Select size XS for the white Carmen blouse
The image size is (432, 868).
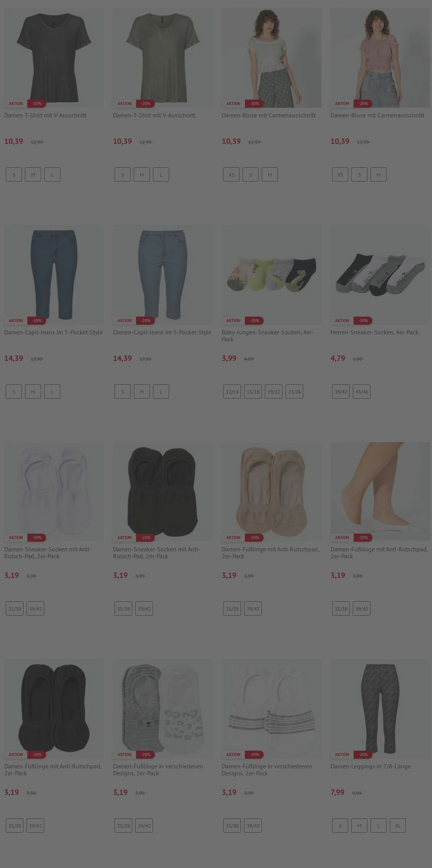pos(231,175)
